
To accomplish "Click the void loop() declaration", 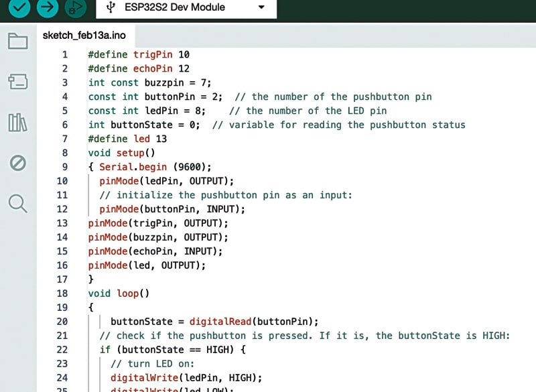I will (119, 293).
